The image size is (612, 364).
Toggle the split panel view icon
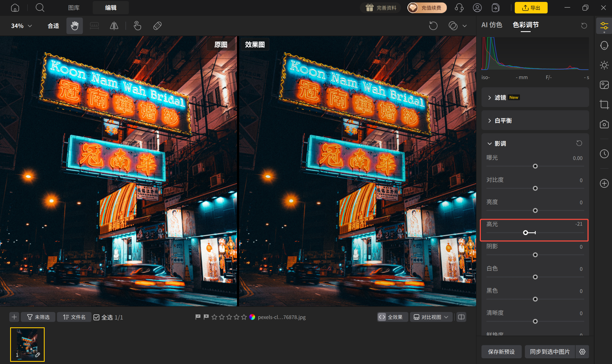pos(461,317)
